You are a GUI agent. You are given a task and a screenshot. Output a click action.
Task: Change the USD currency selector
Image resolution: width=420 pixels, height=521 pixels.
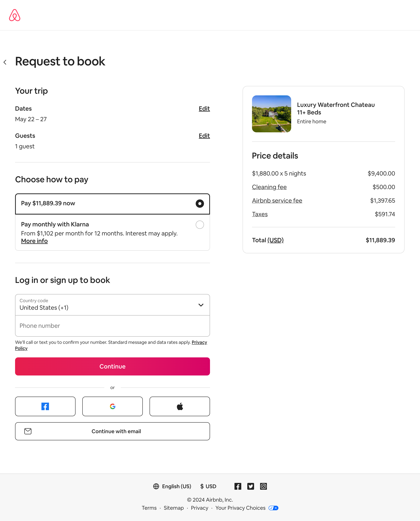208,486
